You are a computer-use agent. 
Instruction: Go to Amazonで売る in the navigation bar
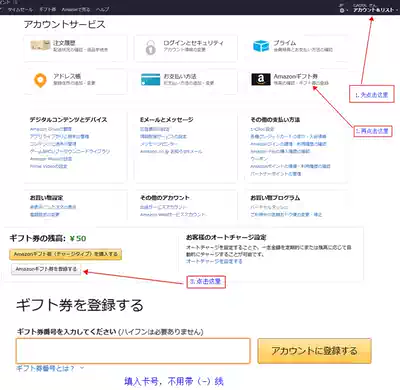tap(76, 9)
